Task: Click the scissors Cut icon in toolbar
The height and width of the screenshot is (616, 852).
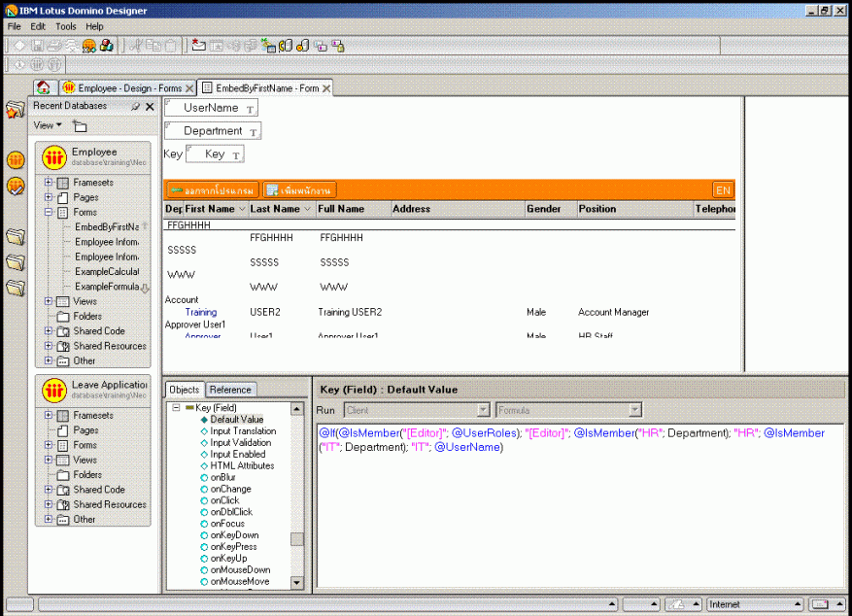Action: click(x=136, y=47)
